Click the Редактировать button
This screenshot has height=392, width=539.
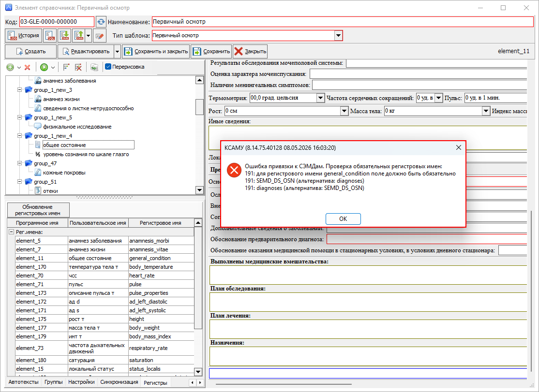pyautogui.click(x=86, y=52)
